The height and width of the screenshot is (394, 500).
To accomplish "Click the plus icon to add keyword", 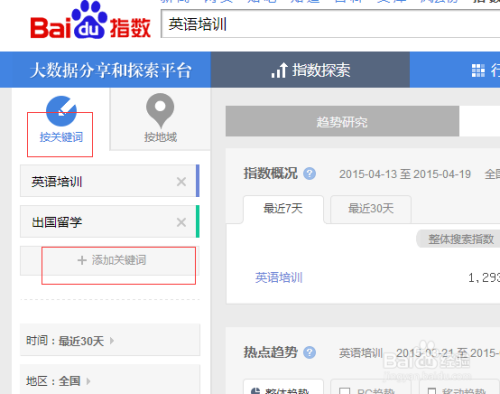I will tap(82, 260).
